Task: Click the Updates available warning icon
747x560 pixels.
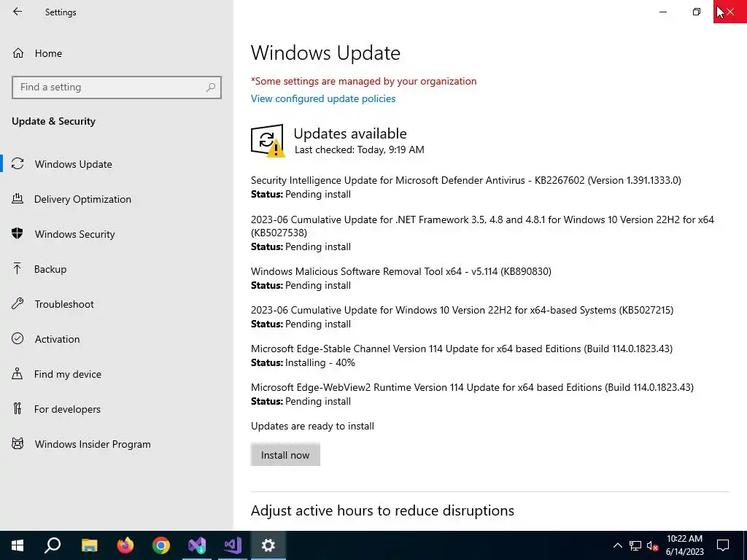Action: click(x=268, y=141)
